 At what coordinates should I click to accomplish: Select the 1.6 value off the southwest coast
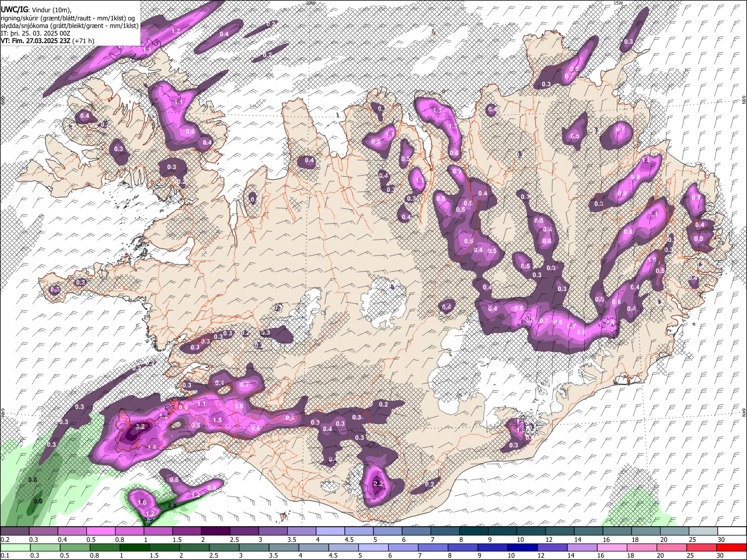(141, 502)
